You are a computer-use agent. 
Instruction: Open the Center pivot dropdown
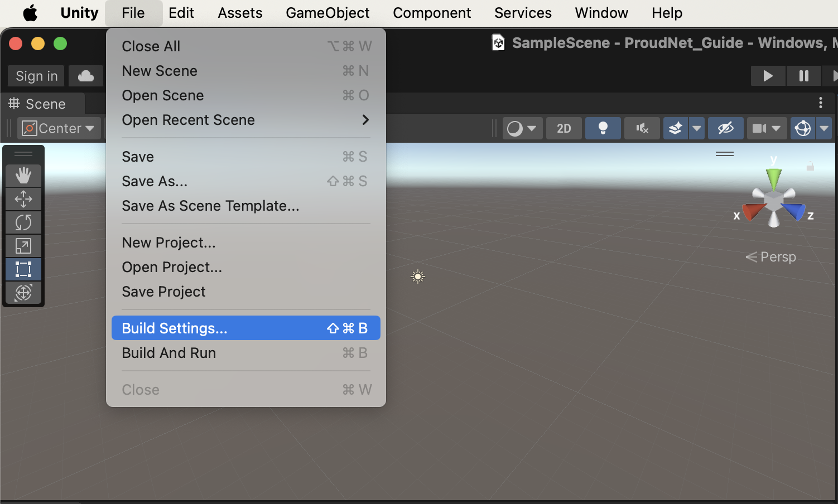pos(59,129)
